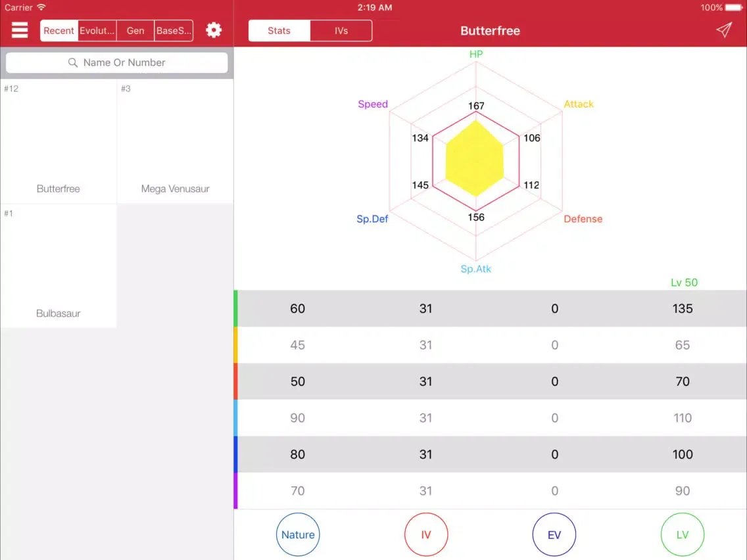Viewport: 747px width, 560px height.
Task: Click the Speed total value 90
Action: 682,490
